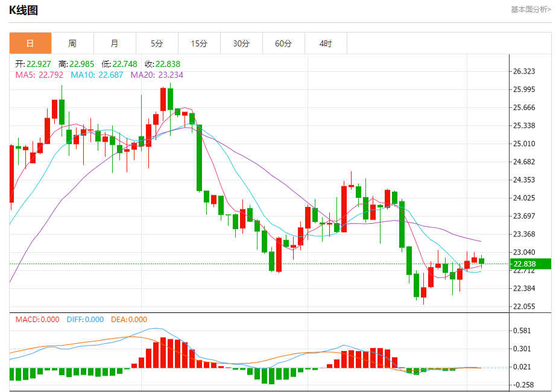Click the MA5: 22.792 legend
The height and width of the screenshot is (392, 559).
click(39, 75)
